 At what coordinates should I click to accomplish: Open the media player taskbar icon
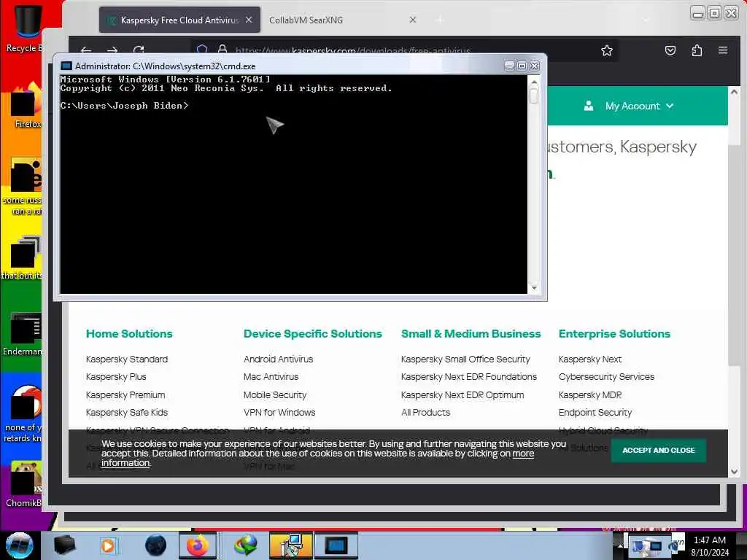(x=108, y=545)
